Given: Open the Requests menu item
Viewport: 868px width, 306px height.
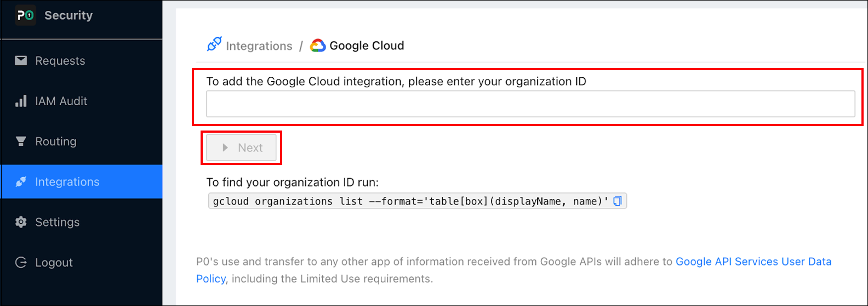Looking at the screenshot, I should 60,61.
